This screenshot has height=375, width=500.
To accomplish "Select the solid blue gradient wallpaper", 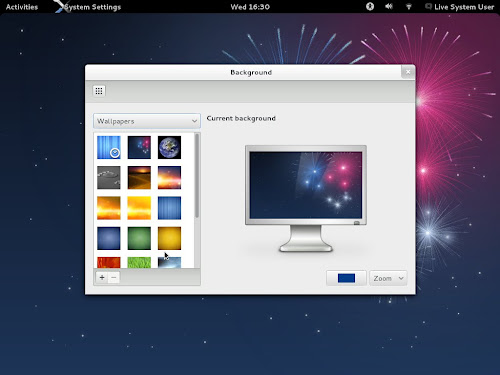I will pos(109,238).
